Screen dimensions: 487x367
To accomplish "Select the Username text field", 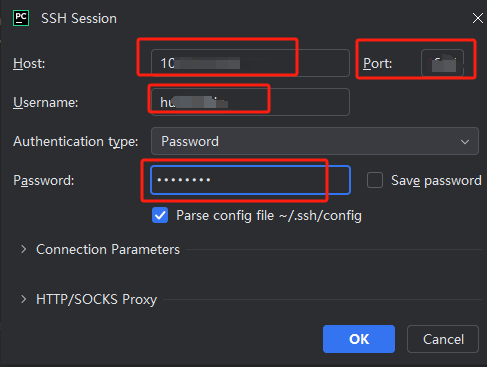I will 250,102.
